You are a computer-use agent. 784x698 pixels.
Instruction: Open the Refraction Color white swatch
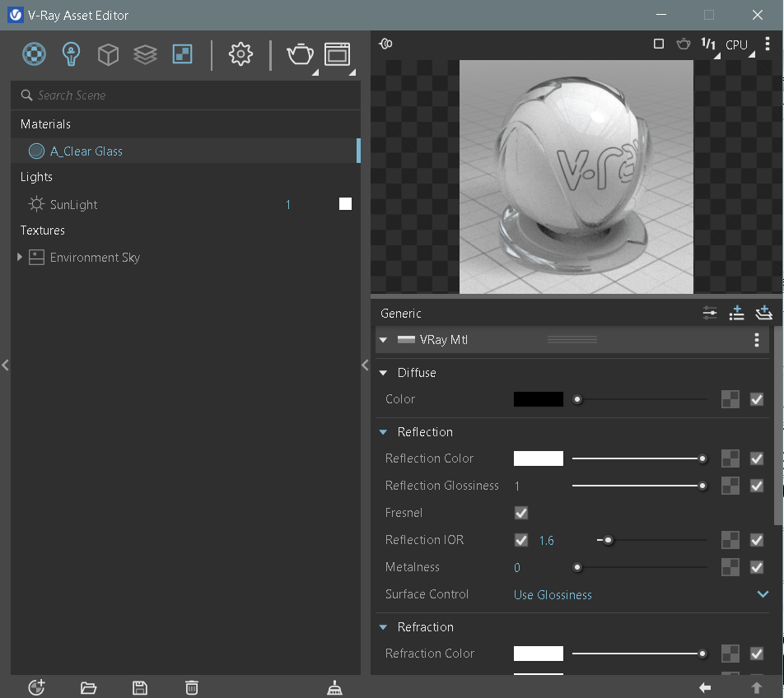(539, 653)
